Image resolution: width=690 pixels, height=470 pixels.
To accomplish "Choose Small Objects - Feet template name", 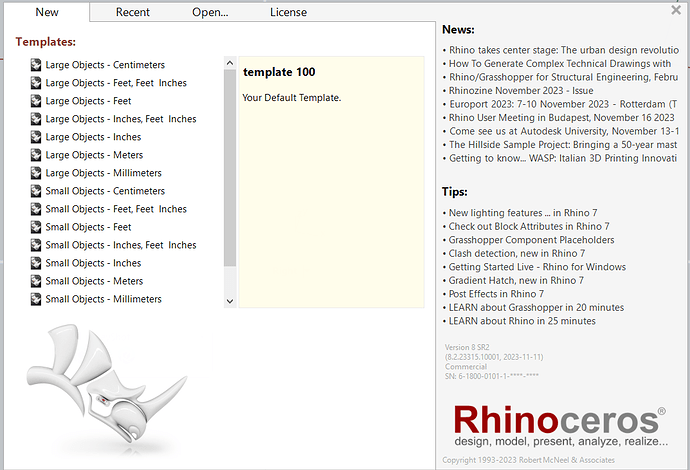I will coord(88,228).
